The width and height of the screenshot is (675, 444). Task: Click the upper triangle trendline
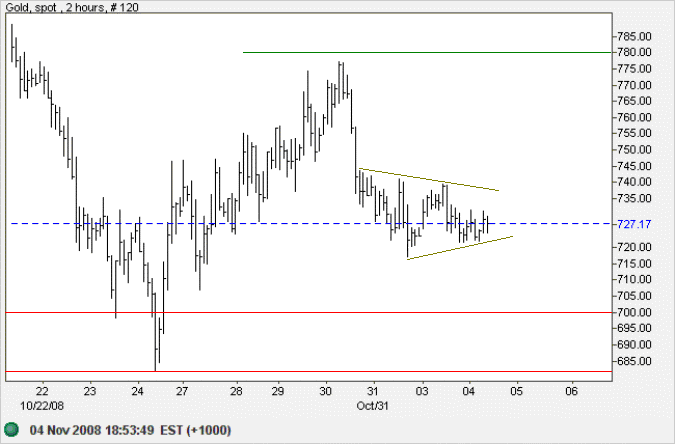(429, 180)
